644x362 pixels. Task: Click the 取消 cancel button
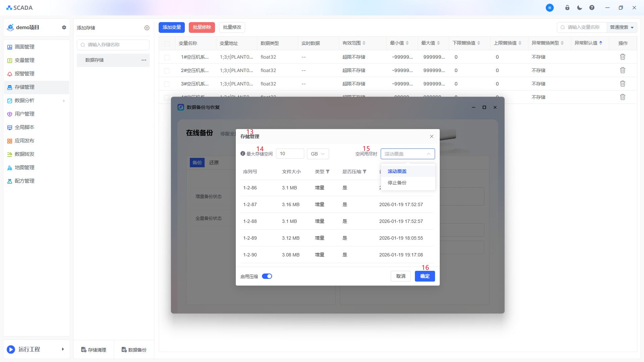click(400, 276)
